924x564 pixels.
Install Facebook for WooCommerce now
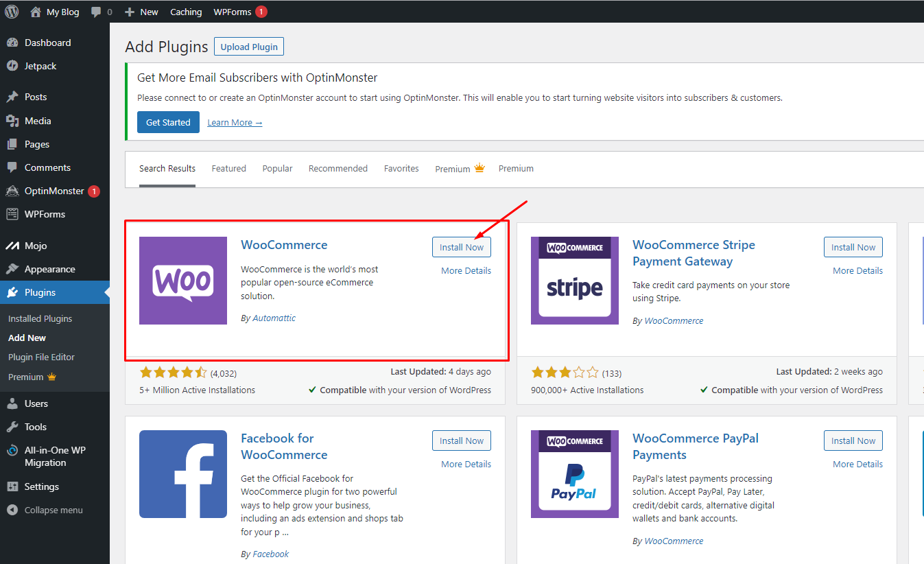(462, 440)
